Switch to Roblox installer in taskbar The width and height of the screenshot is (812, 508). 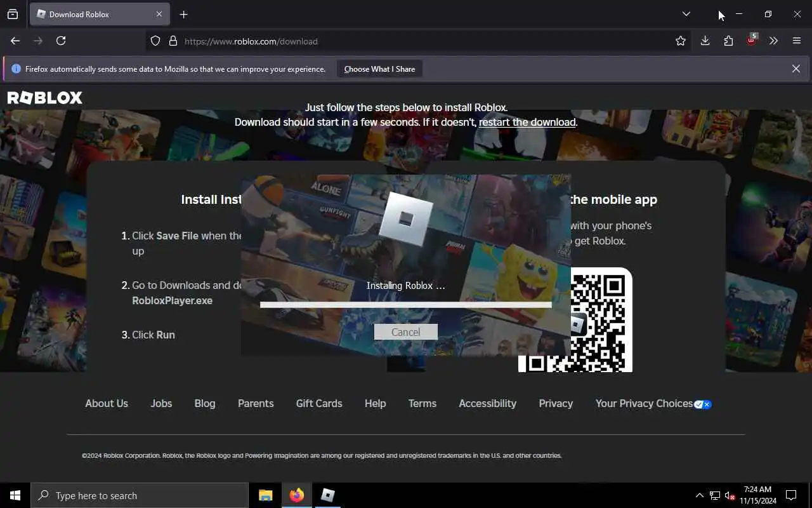coord(327,495)
